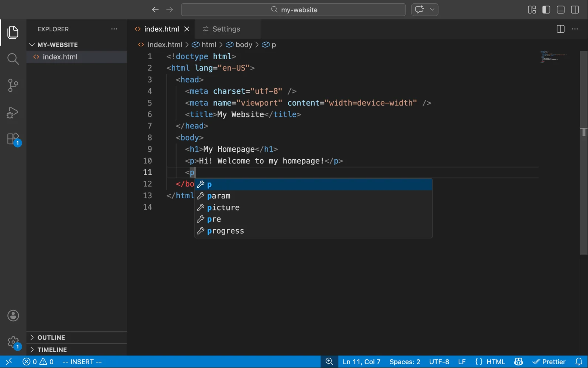
Task: Open the Manage gear menu
Action: [13, 342]
